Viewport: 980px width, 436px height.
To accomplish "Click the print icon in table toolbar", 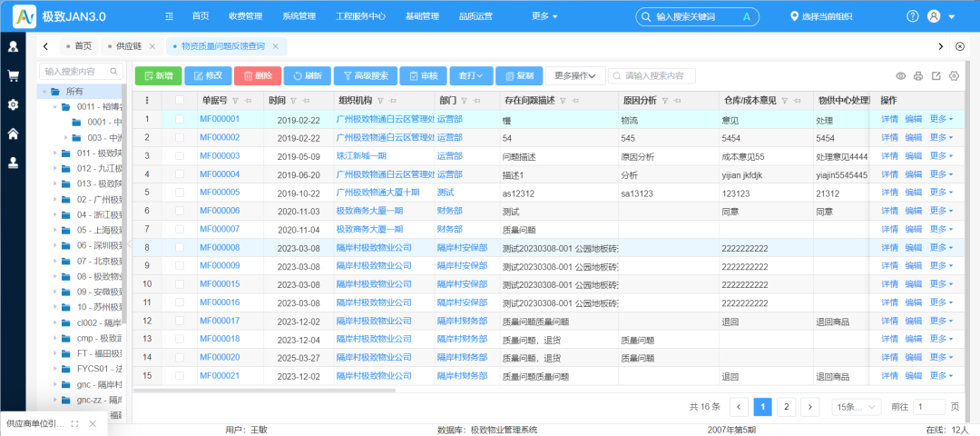I will [918, 76].
